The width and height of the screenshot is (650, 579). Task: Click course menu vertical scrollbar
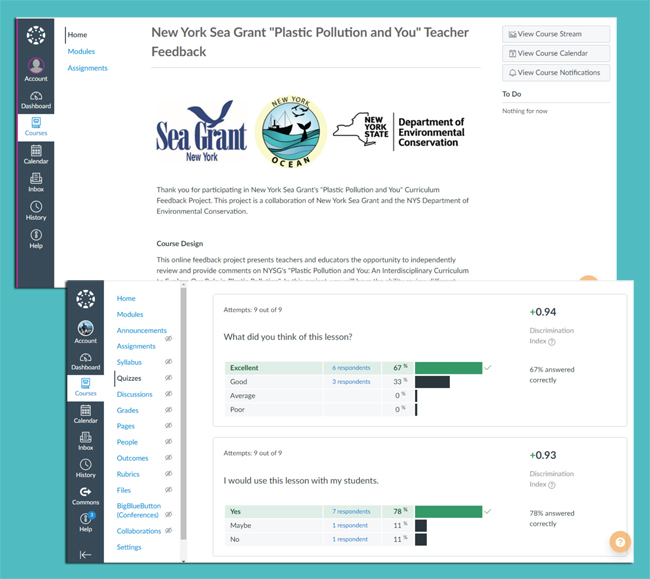183,414
